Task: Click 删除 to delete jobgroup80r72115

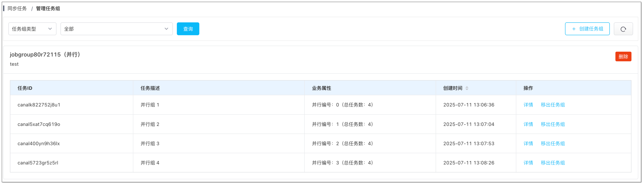Action: [623, 56]
